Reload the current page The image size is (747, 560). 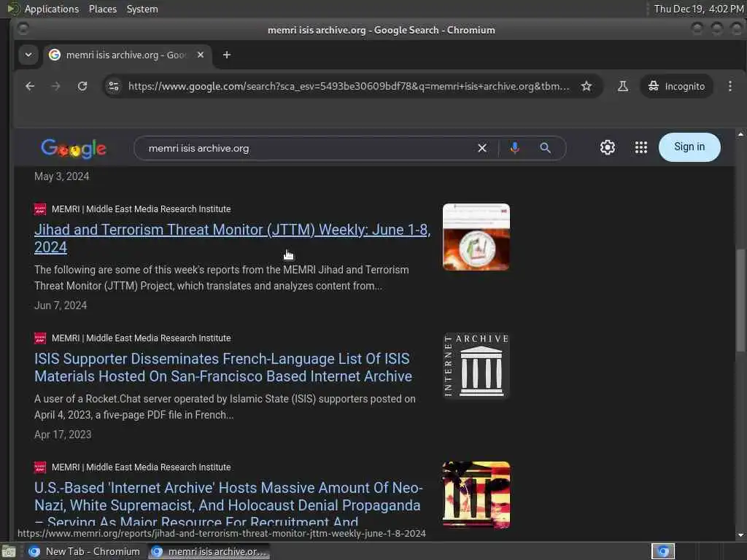pos(82,86)
